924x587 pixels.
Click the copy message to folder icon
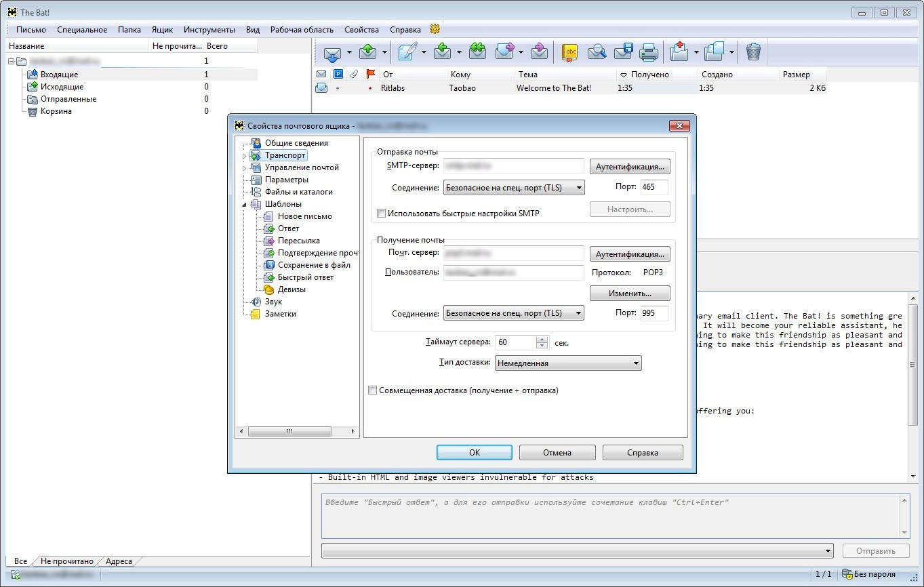pyautogui.click(x=715, y=52)
